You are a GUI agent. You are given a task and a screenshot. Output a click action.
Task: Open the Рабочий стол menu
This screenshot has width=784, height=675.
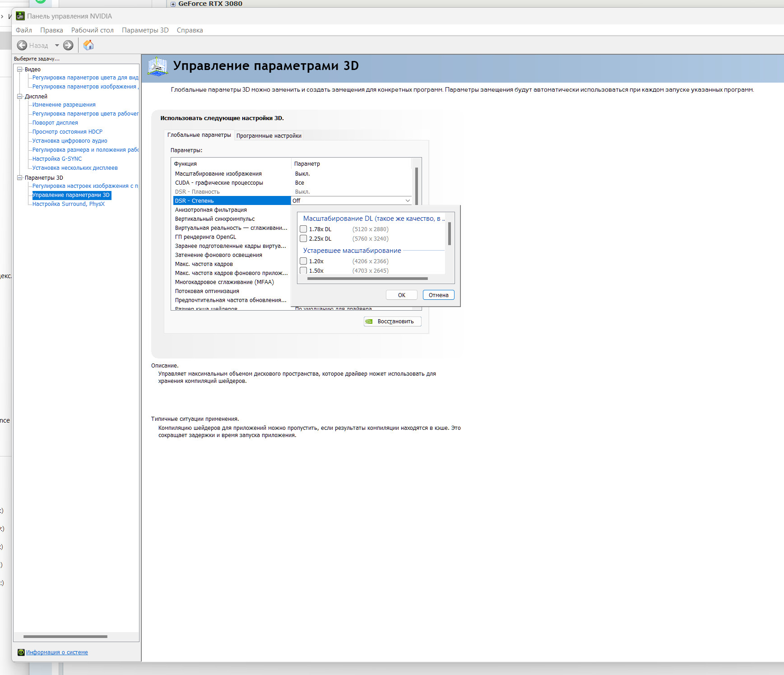point(92,30)
